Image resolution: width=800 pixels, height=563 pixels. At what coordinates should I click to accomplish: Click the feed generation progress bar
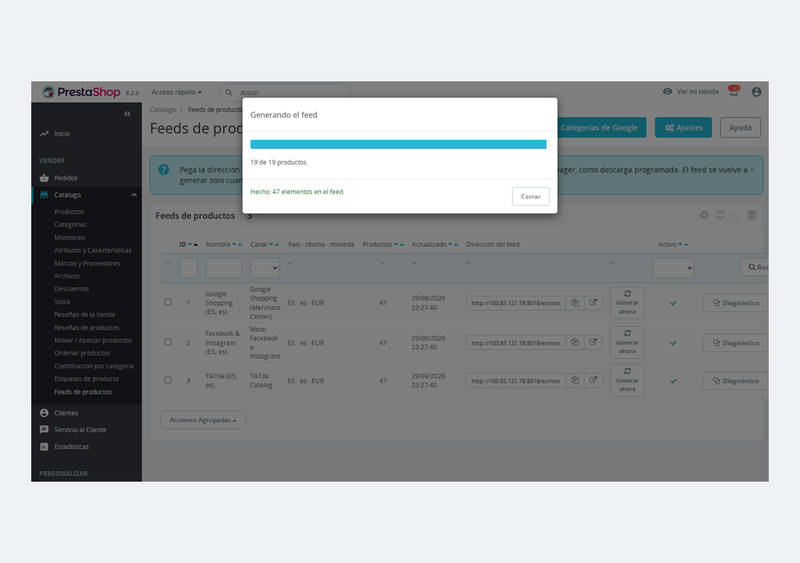pyautogui.click(x=398, y=144)
